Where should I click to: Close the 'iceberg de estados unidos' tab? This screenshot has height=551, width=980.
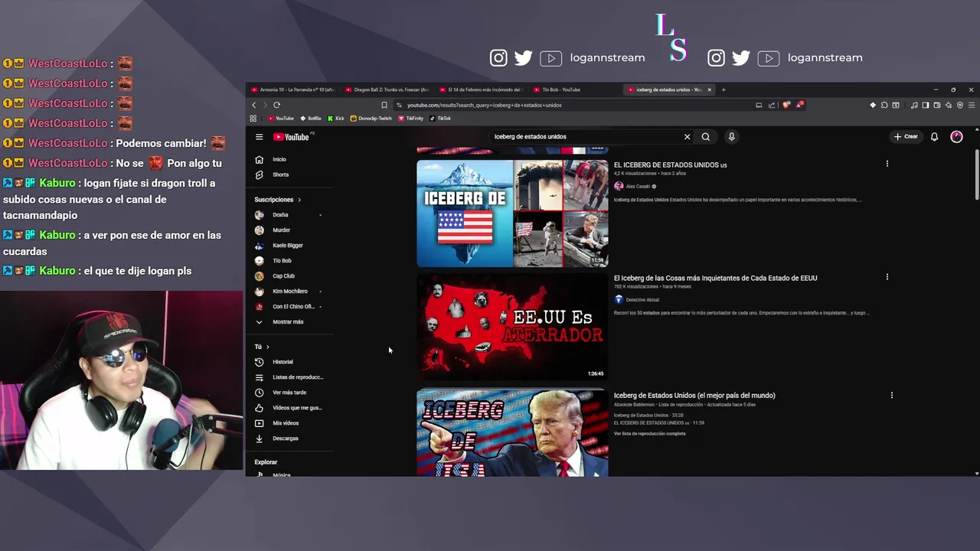[x=709, y=90]
